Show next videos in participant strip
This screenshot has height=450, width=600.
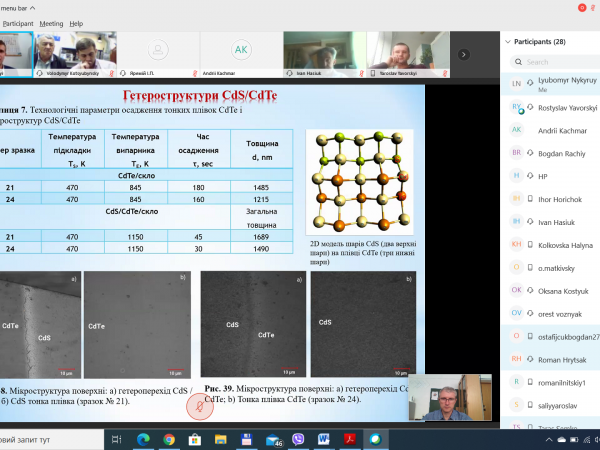(464, 54)
